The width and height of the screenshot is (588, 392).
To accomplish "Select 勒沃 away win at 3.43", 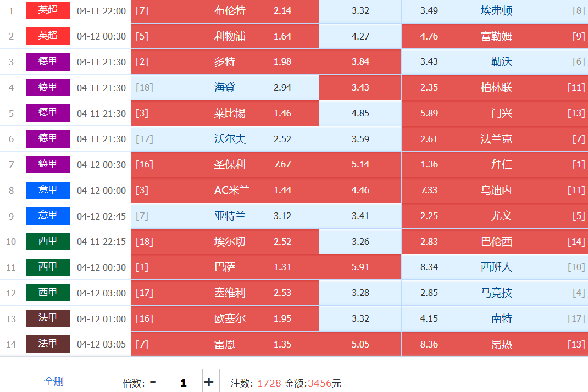I will coord(495,61).
